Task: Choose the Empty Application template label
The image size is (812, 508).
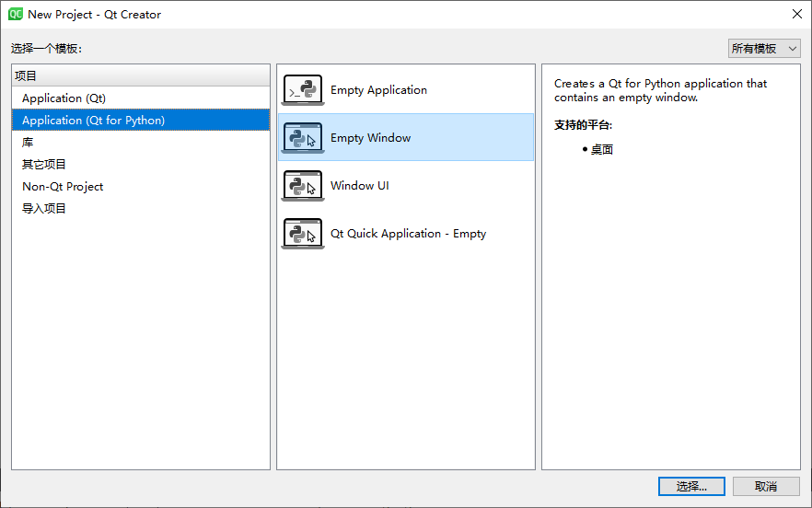Action: pyautogui.click(x=378, y=90)
